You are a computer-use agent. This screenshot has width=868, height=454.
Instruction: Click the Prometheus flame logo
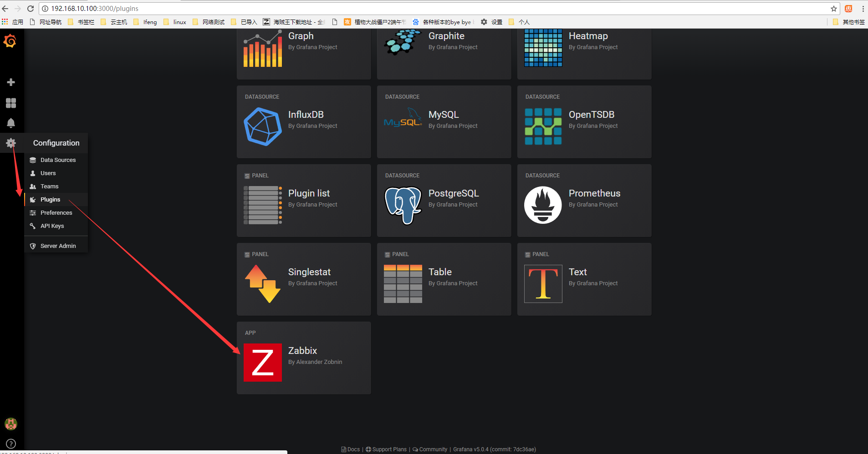(x=543, y=206)
